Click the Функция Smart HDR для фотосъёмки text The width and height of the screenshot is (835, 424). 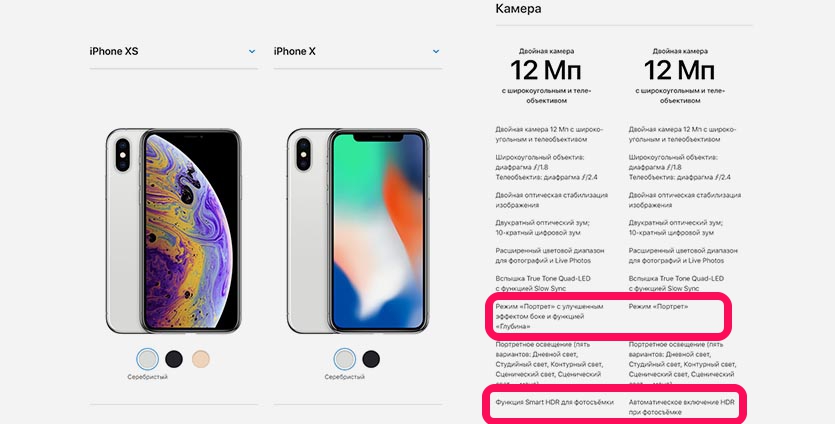[x=554, y=402]
